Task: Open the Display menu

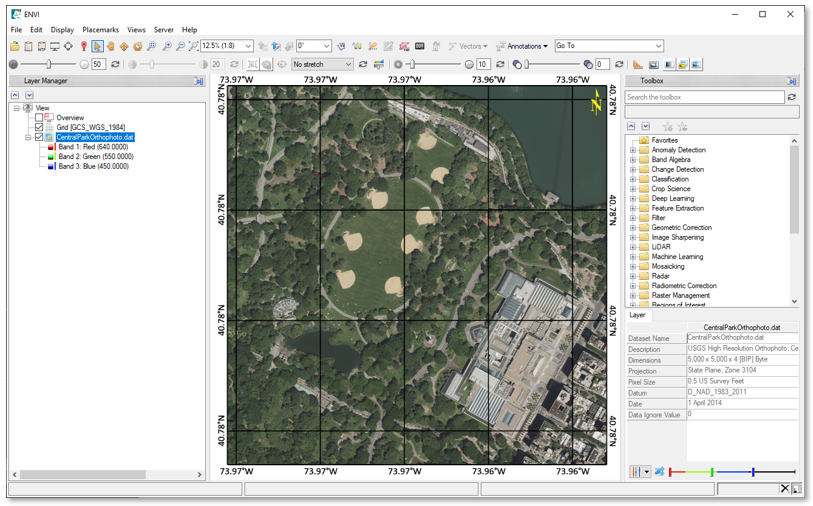Action: pyautogui.click(x=62, y=30)
